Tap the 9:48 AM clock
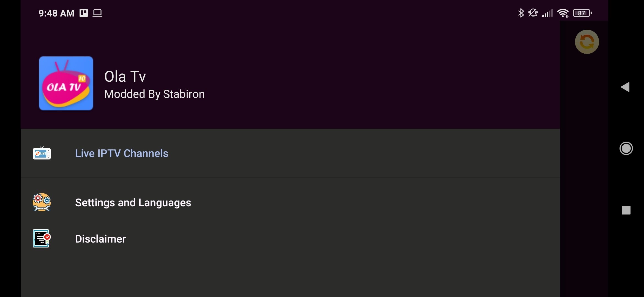 coord(56,13)
